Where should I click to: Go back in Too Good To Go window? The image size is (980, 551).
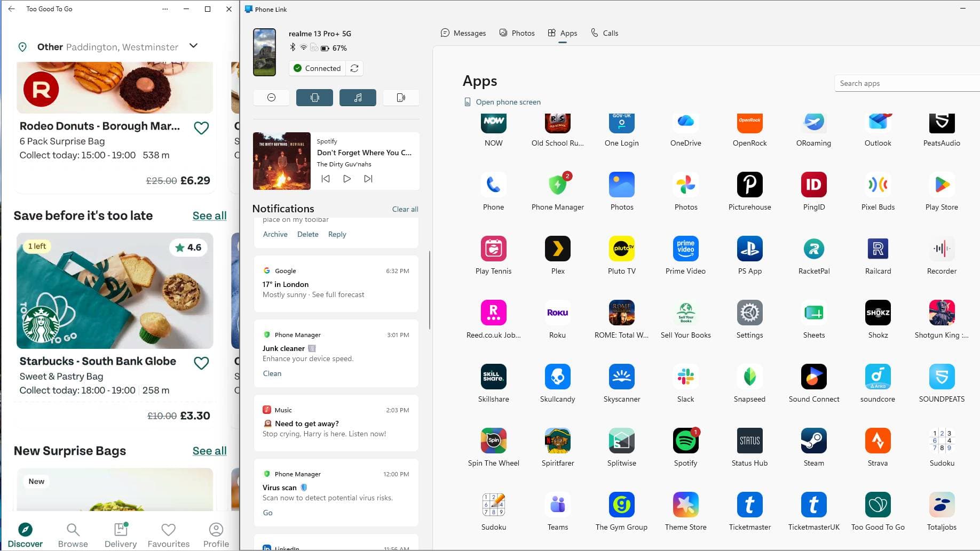[x=12, y=9]
